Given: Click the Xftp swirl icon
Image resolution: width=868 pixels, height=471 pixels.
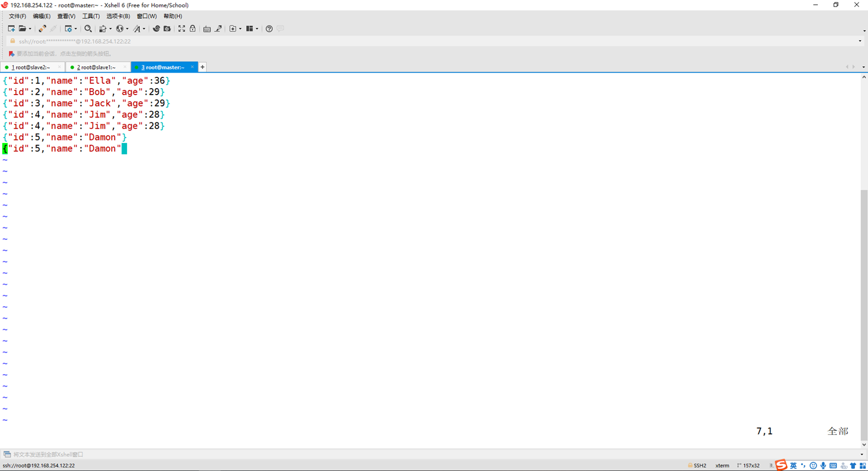Looking at the screenshot, I should (156, 28).
